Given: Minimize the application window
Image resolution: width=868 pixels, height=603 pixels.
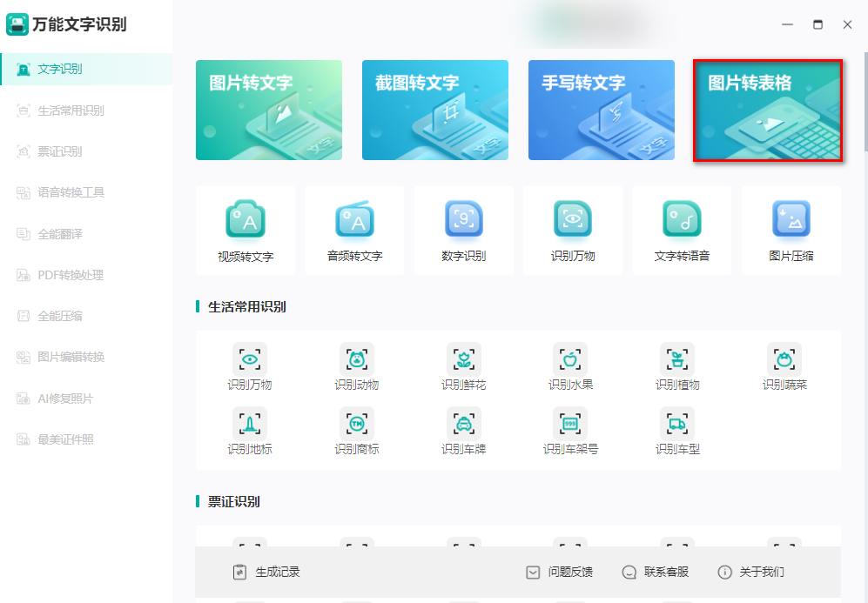Looking at the screenshot, I should (x=787, y=24).
